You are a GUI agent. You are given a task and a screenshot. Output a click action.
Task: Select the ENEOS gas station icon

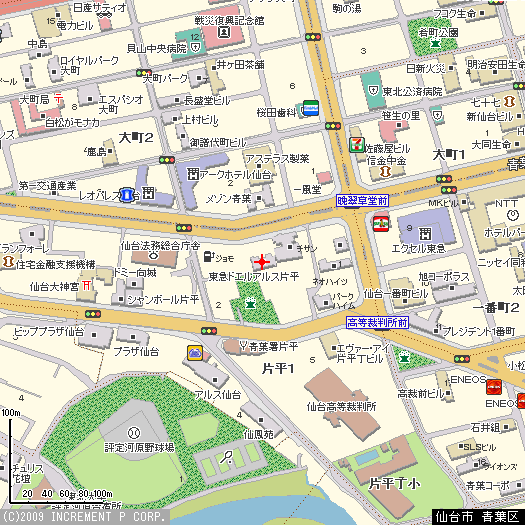494,387
